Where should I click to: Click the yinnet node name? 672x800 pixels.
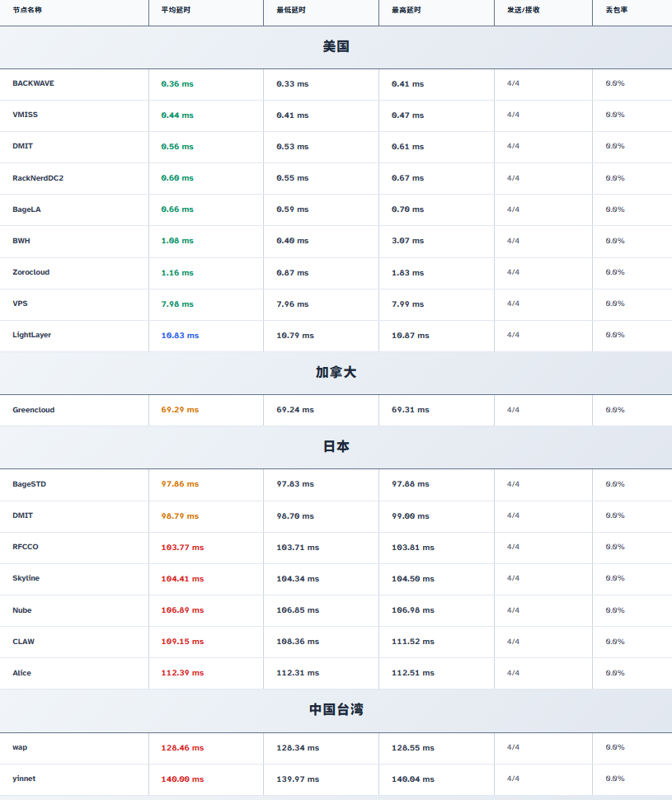tap(24, 779)
